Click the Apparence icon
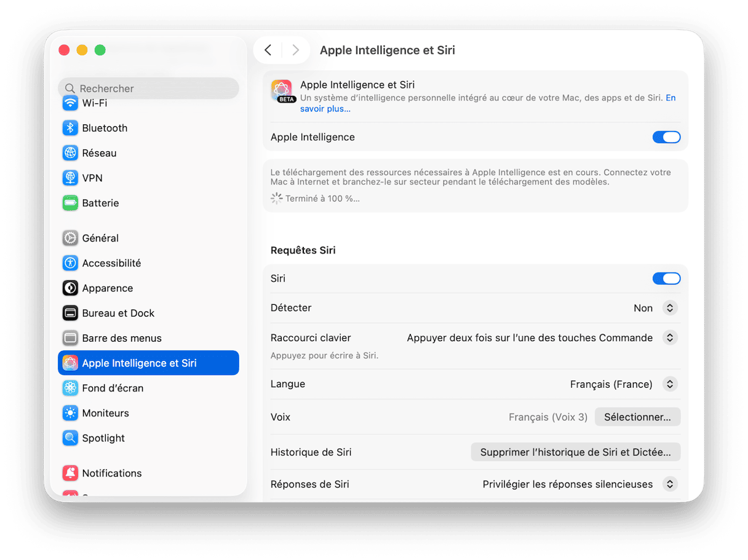 [x=70, y=288]
